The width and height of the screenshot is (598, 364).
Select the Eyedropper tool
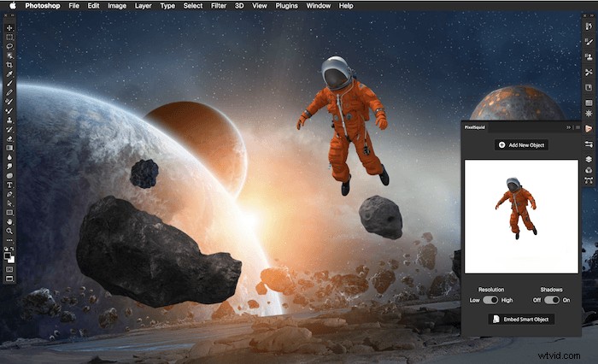click(x=9, y=74)
